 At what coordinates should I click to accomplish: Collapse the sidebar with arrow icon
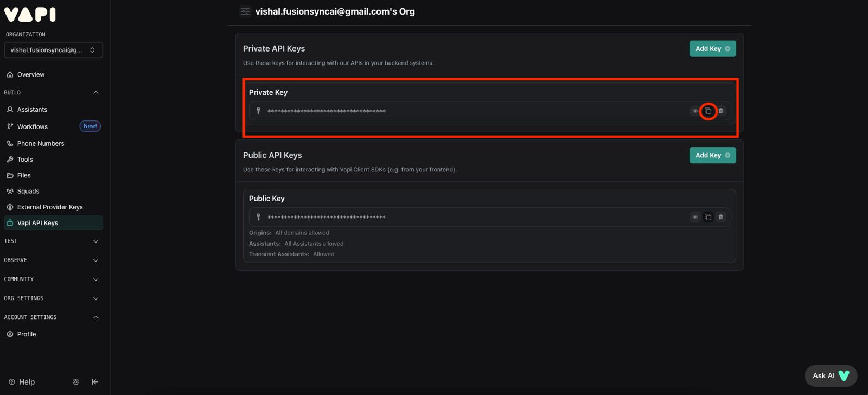click(95, 382)
